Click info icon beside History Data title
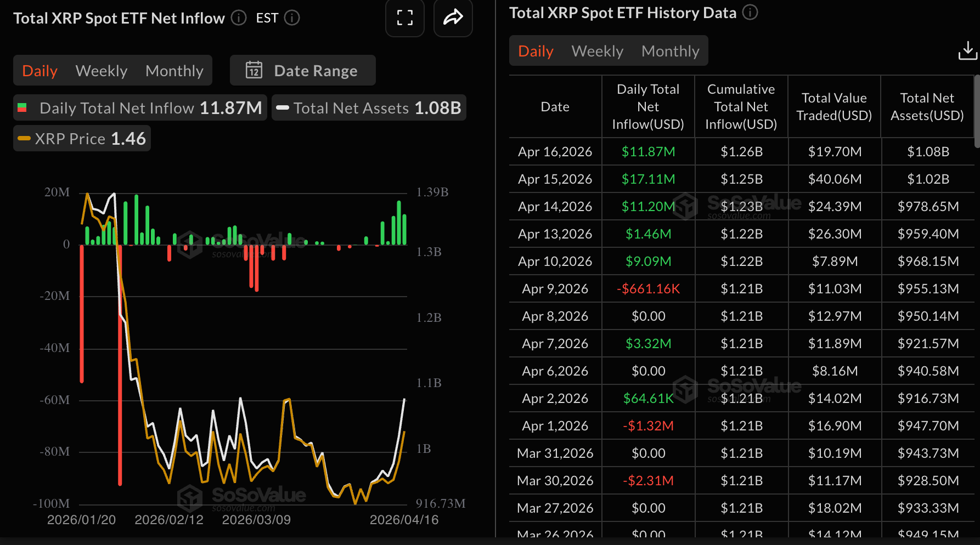This screenshot has width=980, height=545. pos(750,12)
